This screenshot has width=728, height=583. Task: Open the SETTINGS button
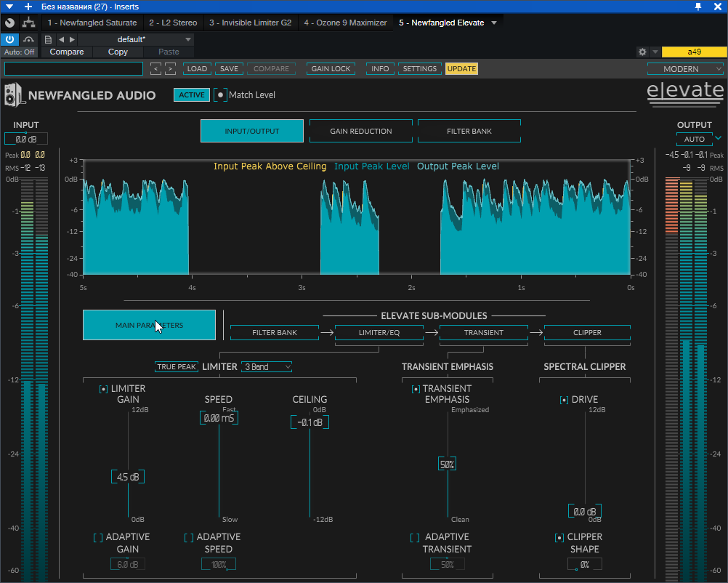coord(419,69)
